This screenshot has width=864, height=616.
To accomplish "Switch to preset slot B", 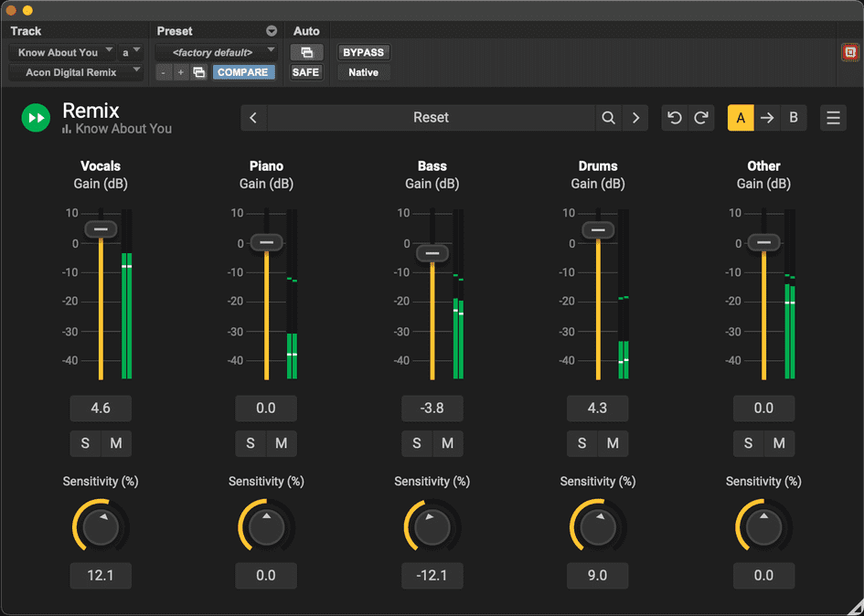I will (793, 117).
